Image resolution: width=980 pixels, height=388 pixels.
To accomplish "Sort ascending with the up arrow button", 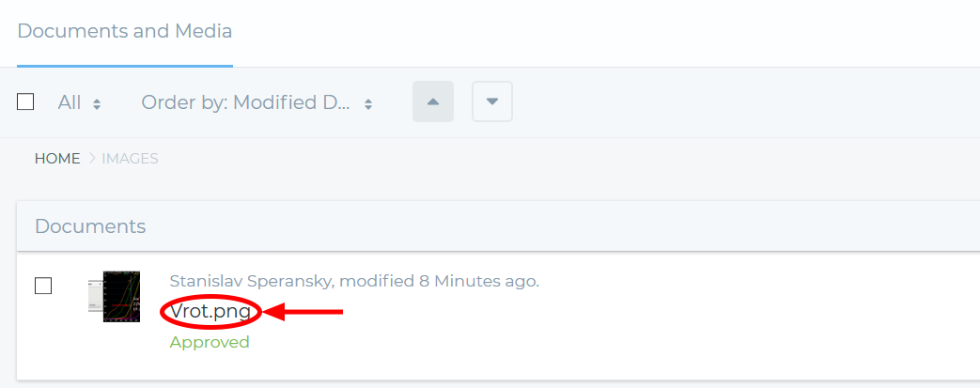I will (432, 101).
